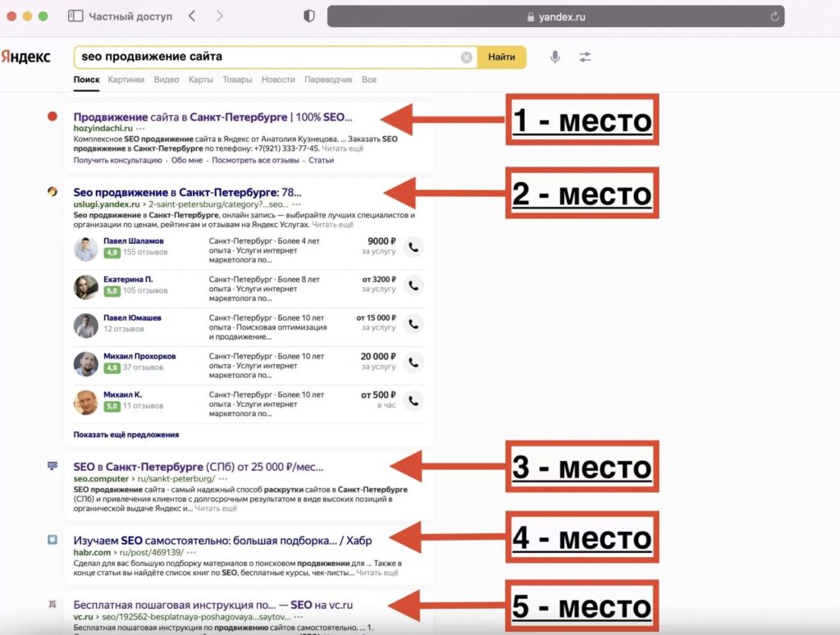This screenshot has height=635, width=840.
Task: Switch to the Видео tab
Action: [x=166, y=80]
